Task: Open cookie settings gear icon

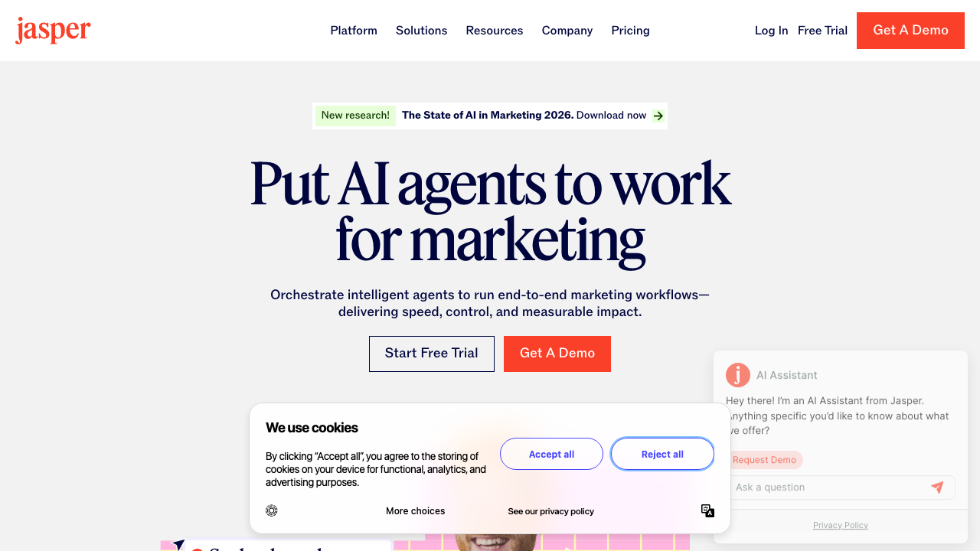Action: pos(272,510)
